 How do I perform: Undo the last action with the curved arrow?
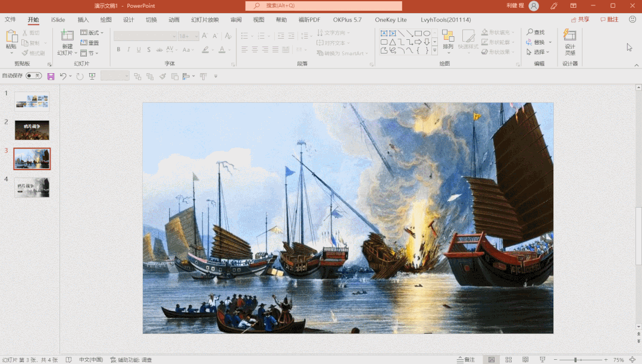(63, 76)
